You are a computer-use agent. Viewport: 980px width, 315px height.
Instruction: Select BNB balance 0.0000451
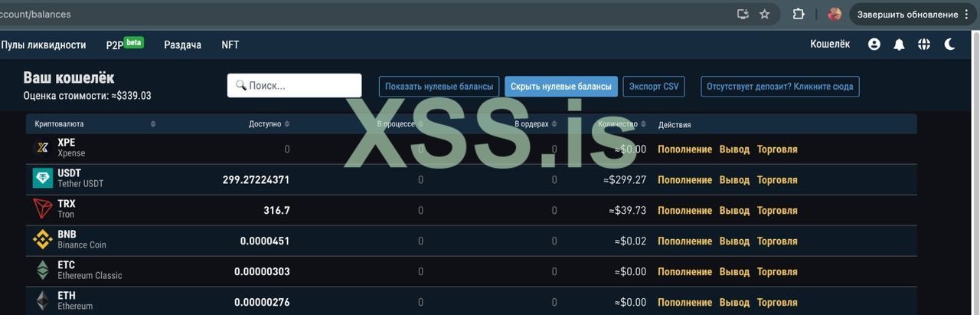pos(265,241)
